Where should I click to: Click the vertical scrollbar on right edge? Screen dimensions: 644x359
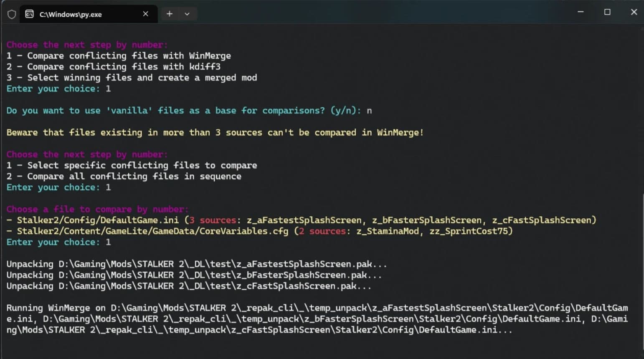coord(642,188)
